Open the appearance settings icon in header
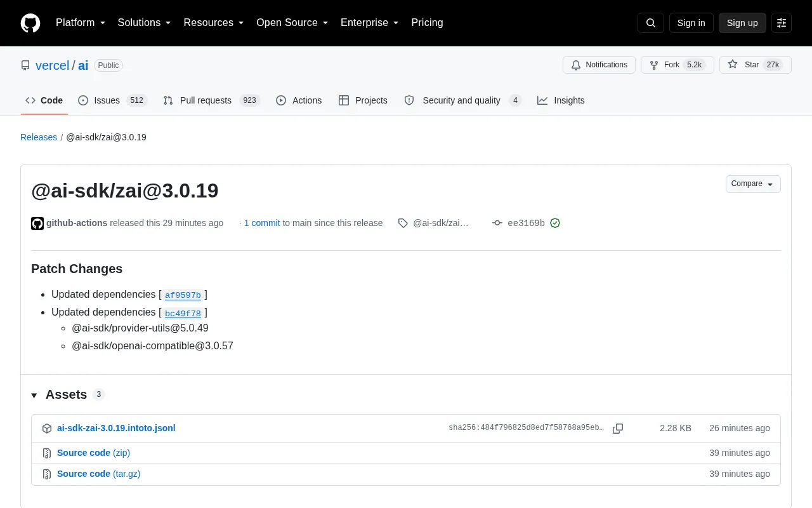The image size is (812, 508). tap(782, 23)
